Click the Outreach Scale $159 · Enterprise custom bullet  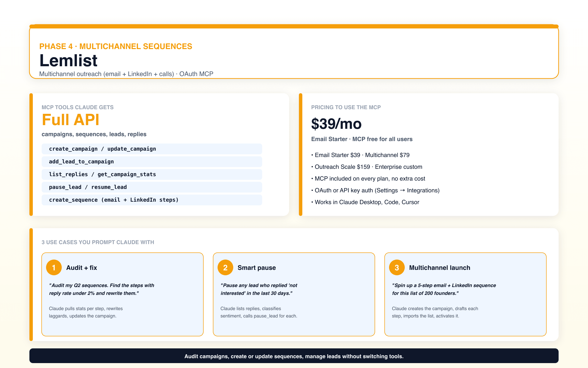[x=367, y=167]
